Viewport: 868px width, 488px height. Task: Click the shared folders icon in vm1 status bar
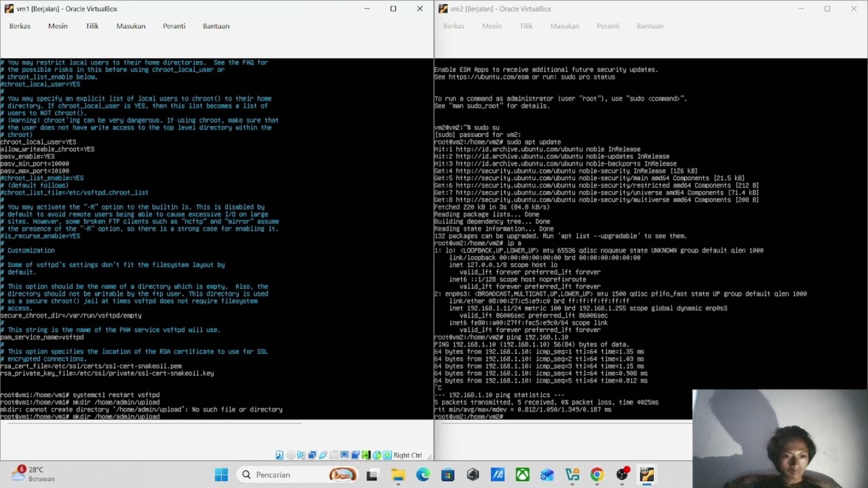click(334, 455)
